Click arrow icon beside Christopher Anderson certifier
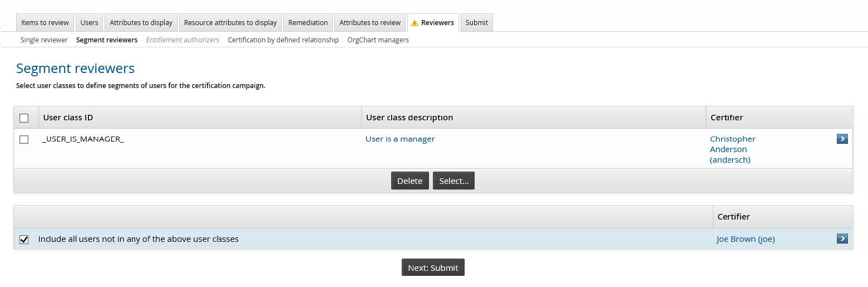The height and width of the screenshot is (287, 868). tap(842, 139)
